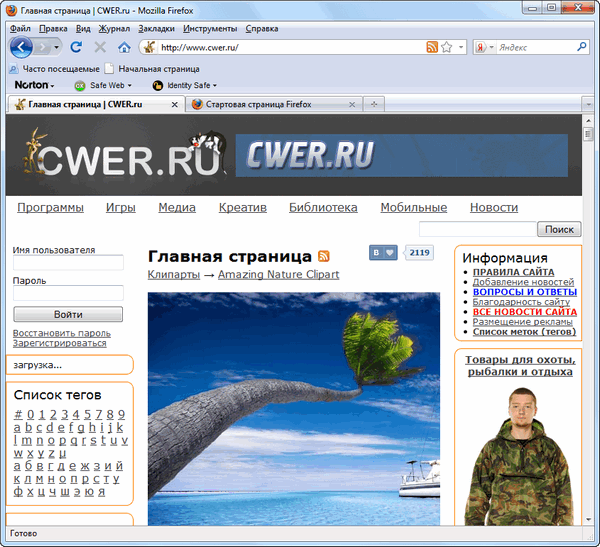Bookmark the page with the star icon

tap(446, 47)
